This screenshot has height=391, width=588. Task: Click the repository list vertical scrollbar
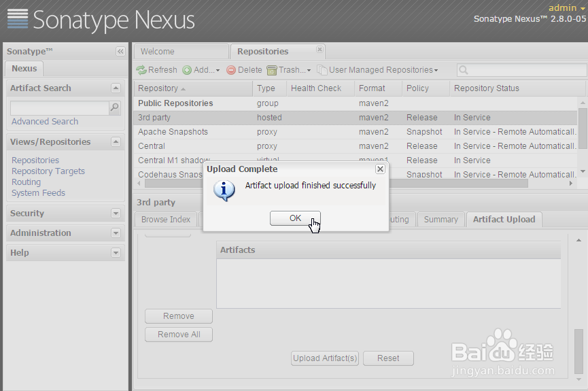tap(583, 129)
